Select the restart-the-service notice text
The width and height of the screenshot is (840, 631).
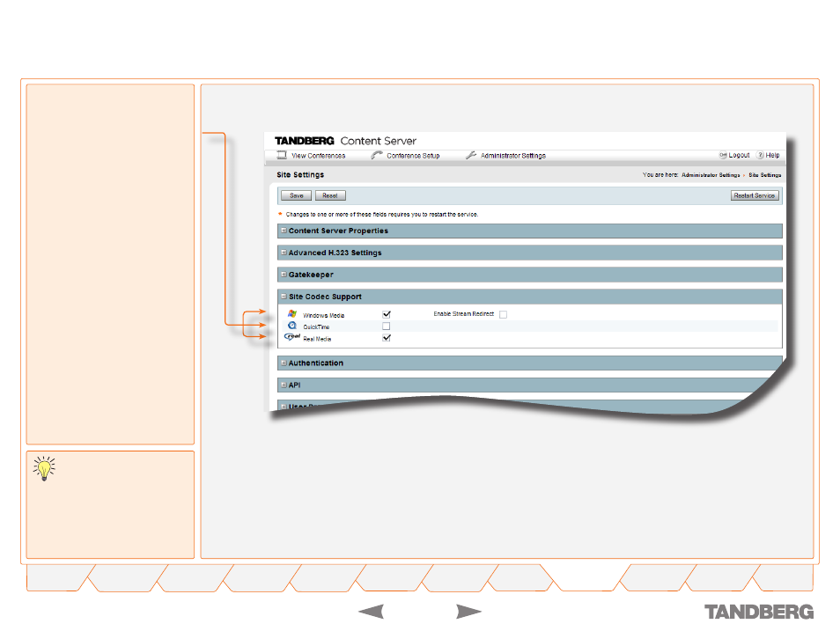pyautogui.click(x=382, y=214)
